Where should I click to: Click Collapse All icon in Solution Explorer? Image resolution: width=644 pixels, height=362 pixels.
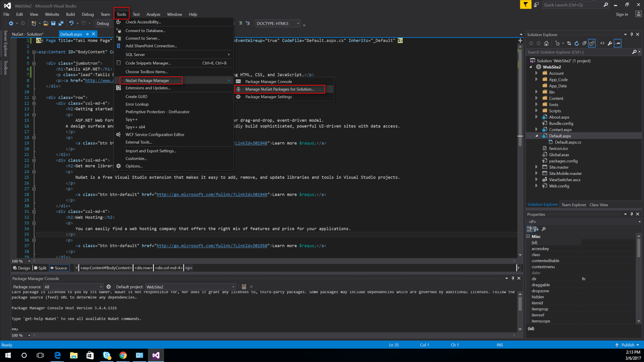tap(584, 43)
